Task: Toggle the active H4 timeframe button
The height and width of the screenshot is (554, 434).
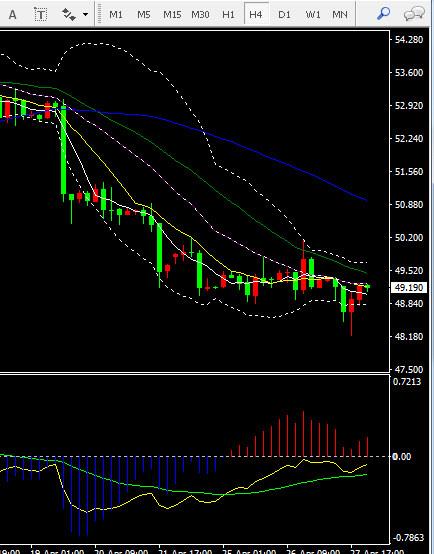Action: [256, 14]
